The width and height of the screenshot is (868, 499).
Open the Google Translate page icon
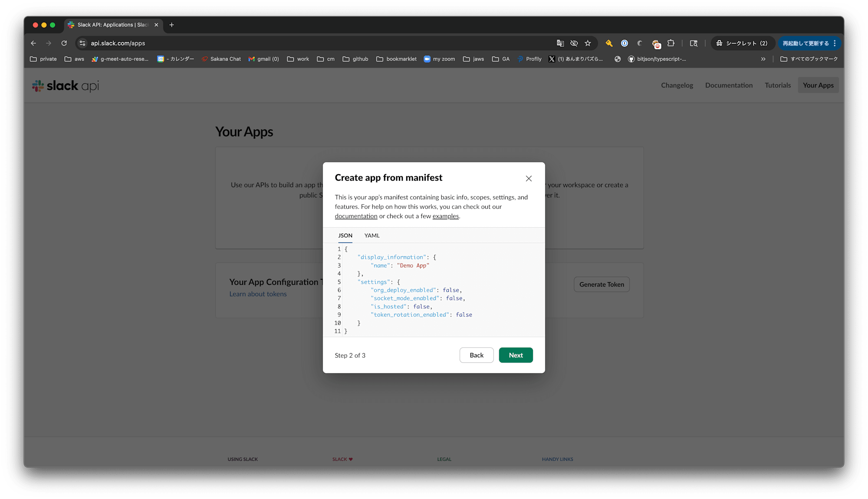coord(560,43)
